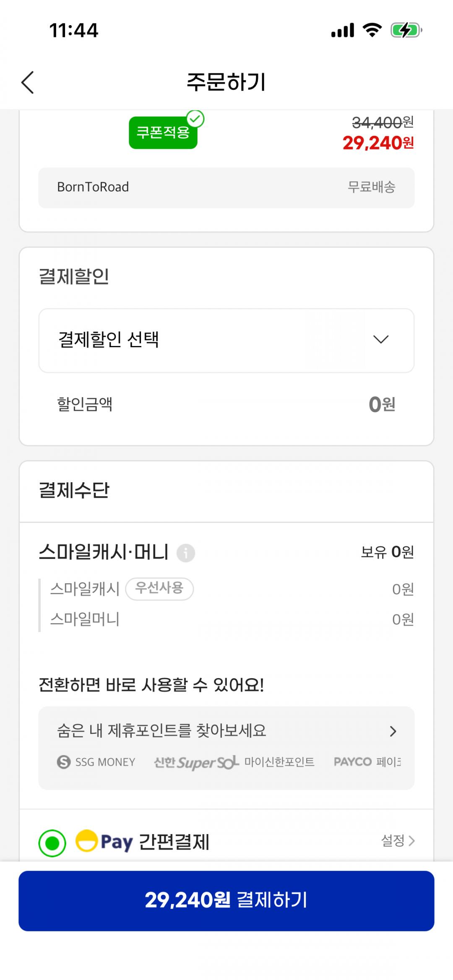Tap the 우선사용 priority-use pill
The height and width of the screenshot is (980, 453).
[159, 588]
